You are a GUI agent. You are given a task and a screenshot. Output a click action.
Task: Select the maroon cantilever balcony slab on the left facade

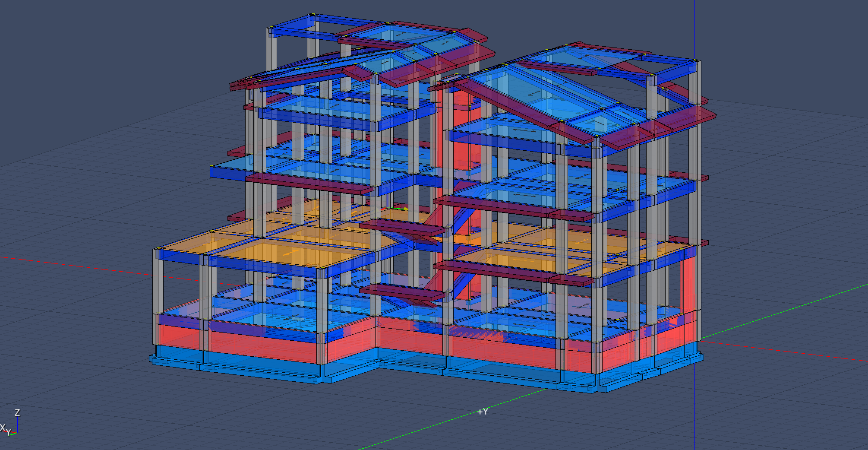309,183
